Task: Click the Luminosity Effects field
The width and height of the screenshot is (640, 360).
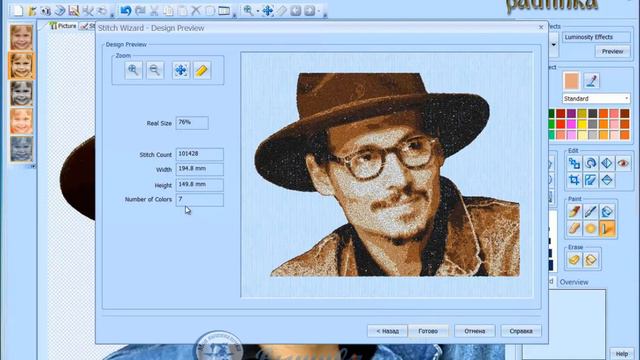Action: tap(596, 37)
